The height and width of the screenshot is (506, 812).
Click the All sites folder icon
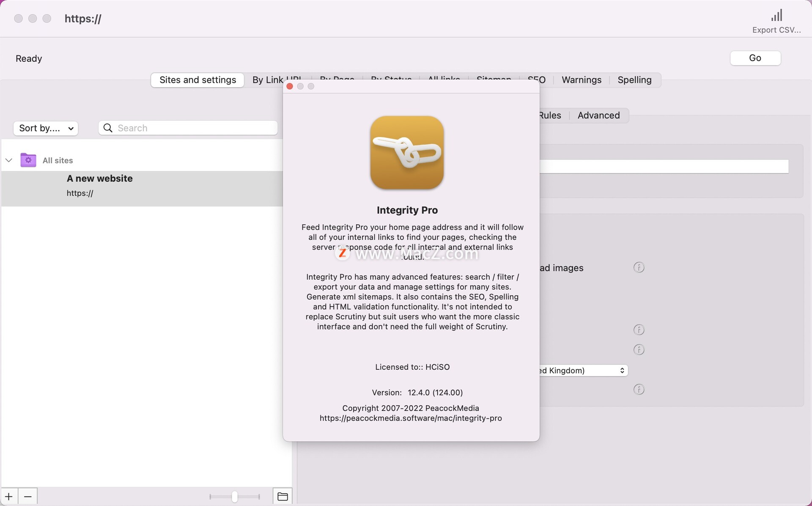coord(28,160)
